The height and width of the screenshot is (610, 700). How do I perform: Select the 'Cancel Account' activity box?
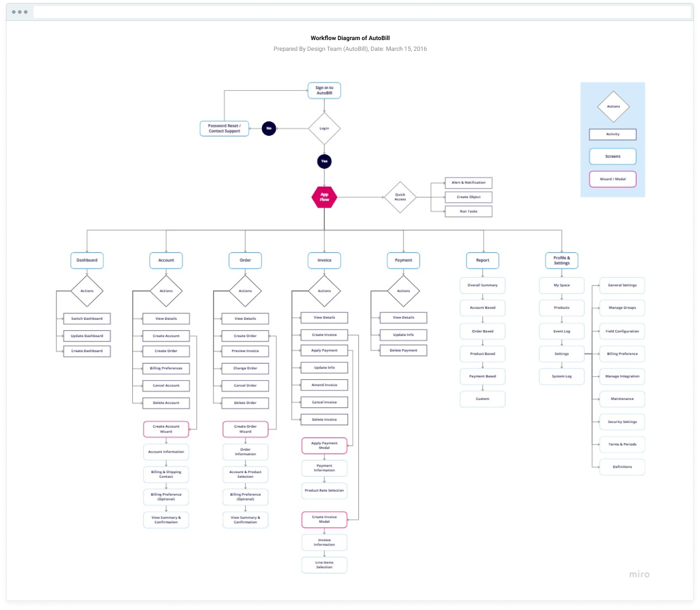(x=166, y=386)
